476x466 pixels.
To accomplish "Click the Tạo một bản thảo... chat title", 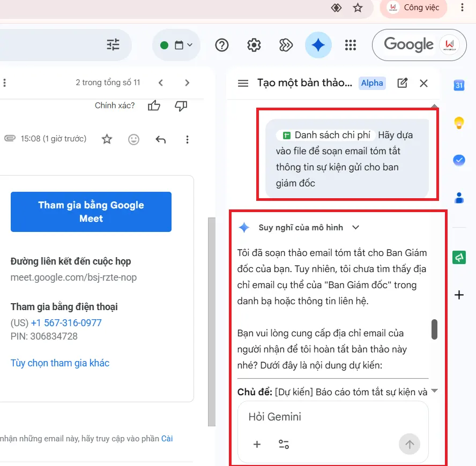I will 305,83.
